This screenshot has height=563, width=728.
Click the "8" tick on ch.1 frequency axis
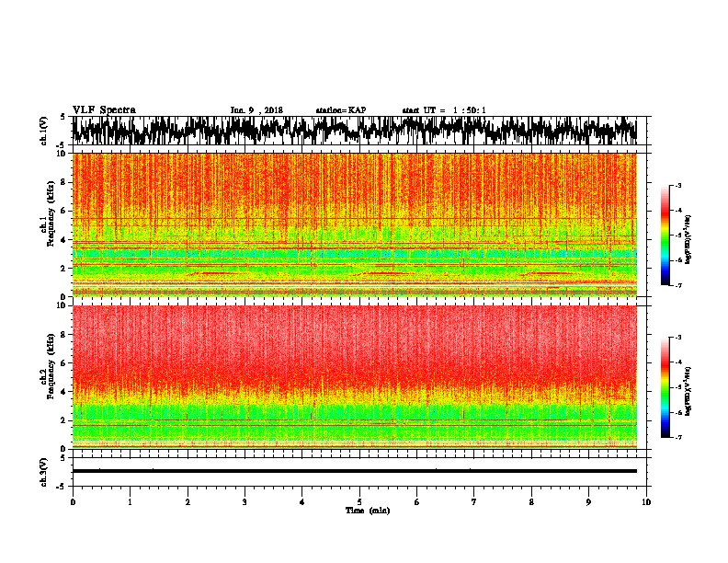pos(63,182)
